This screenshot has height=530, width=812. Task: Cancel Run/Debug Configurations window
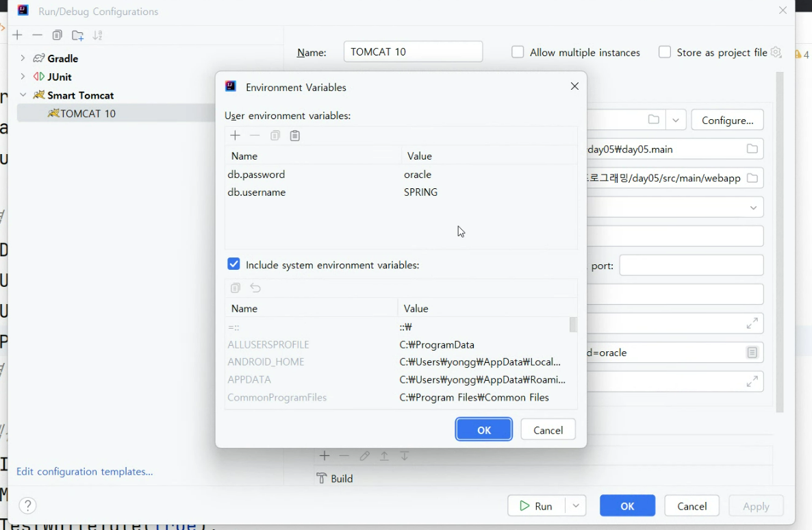(692, 505)
